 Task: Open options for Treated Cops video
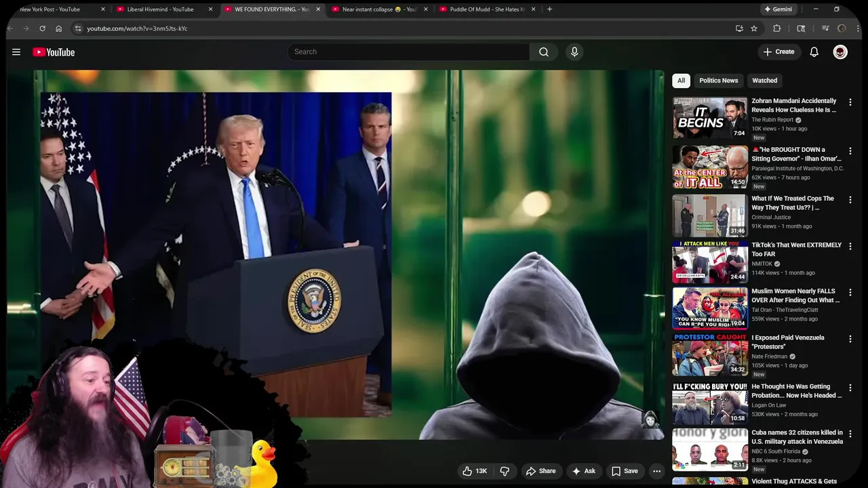click(850, 200)
